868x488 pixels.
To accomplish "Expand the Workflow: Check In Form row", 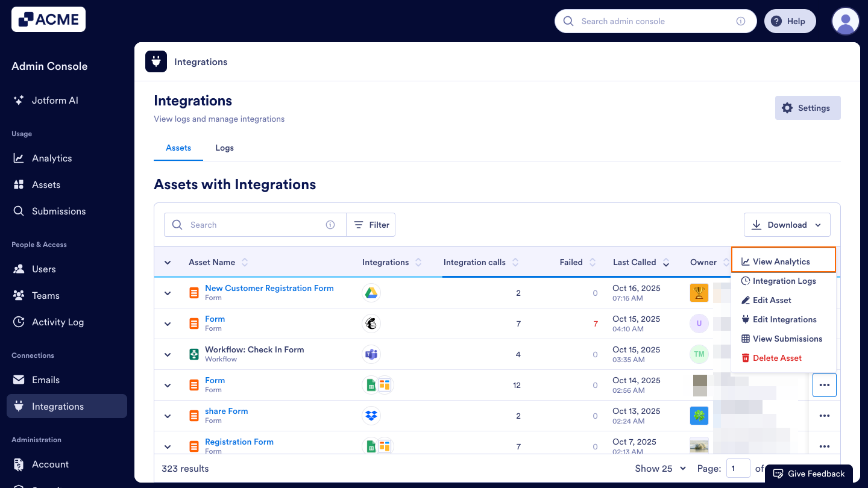I will (168, 354).
